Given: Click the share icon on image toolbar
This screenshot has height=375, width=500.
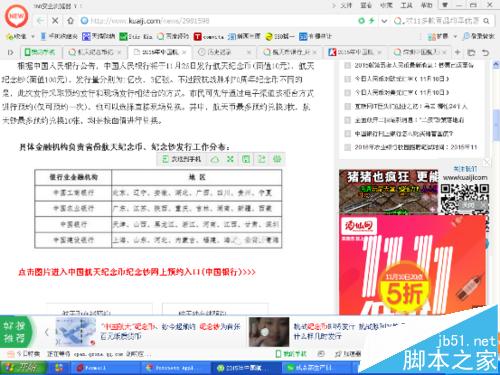Looking at the screenshot, I should [262, 159].
